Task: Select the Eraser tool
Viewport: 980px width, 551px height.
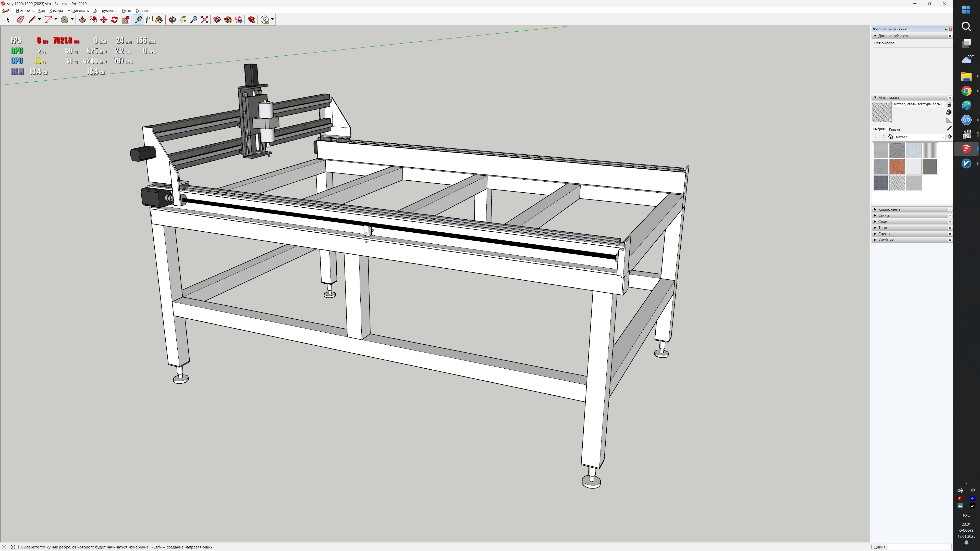Action: pos(20,20)
